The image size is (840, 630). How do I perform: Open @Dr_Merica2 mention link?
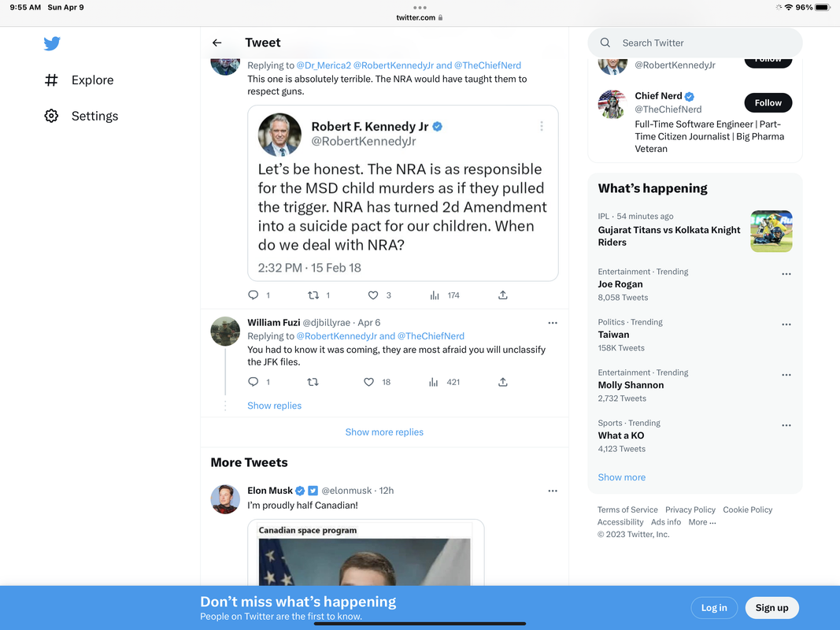(x=324, y=65)
